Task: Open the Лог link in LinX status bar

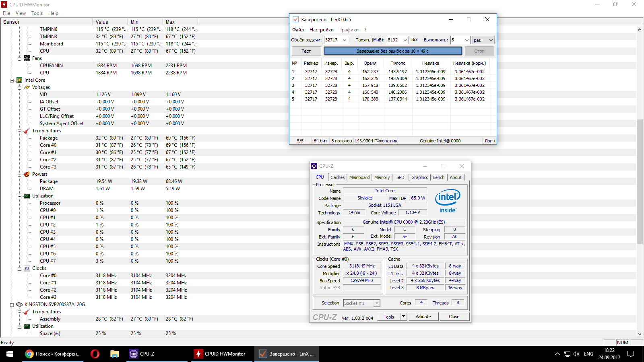Action: pyautogui.click(x=489, y=141)
